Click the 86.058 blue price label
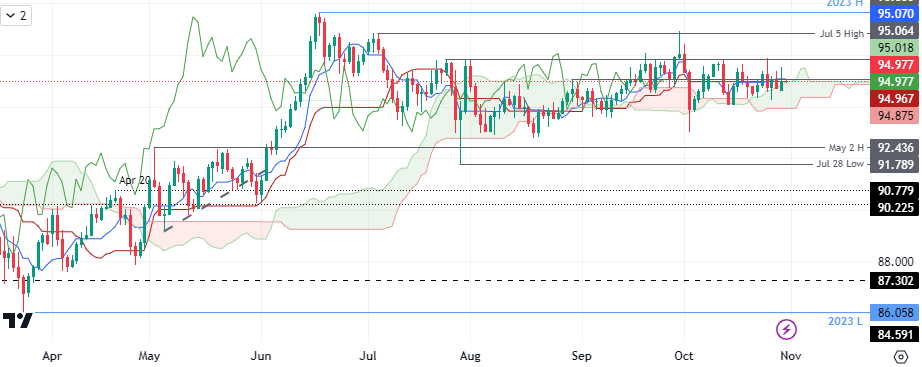The width and height of the screenshot is (922, 367). [894, 313]
